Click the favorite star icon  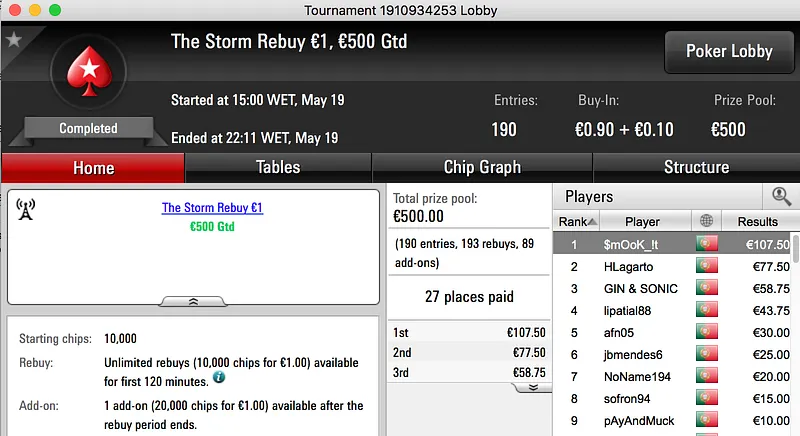click(14, 40)
